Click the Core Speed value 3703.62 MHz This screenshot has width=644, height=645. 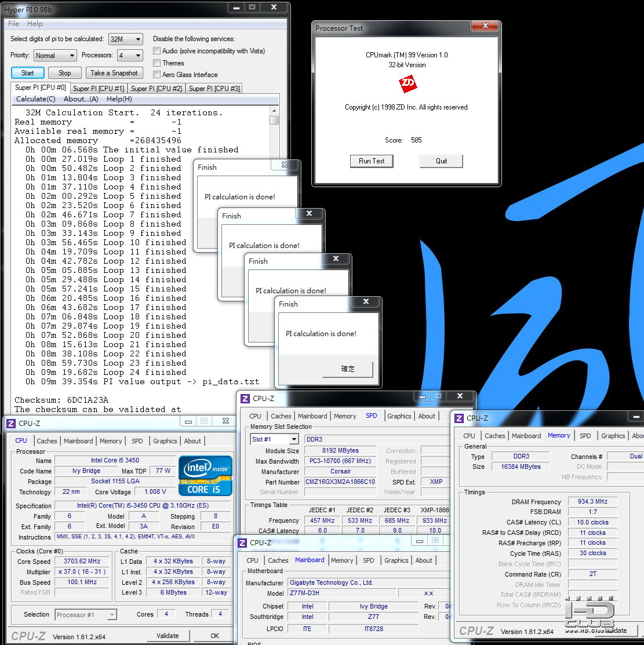[x=82, y=561]
